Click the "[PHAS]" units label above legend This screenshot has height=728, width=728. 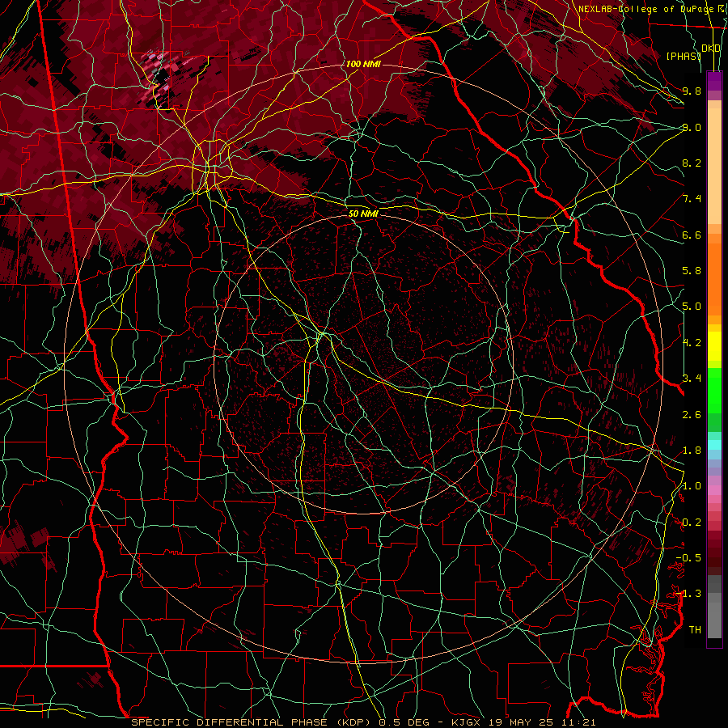(684, 56)
